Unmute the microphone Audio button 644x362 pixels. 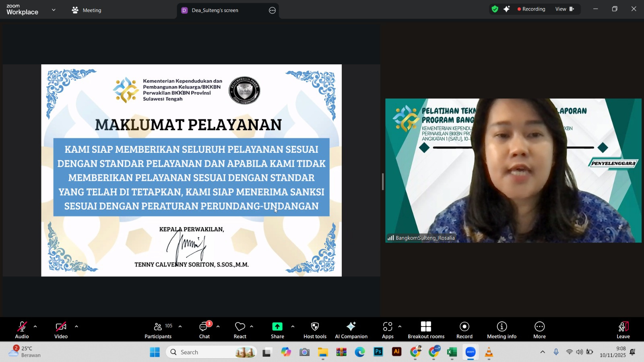tap(22, 330)
